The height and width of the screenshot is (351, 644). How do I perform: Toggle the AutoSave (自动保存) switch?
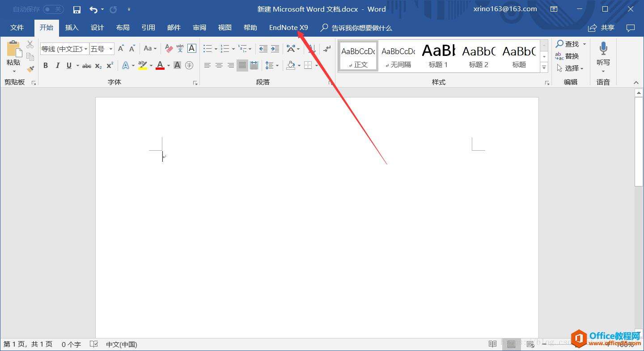click(53, 9)
